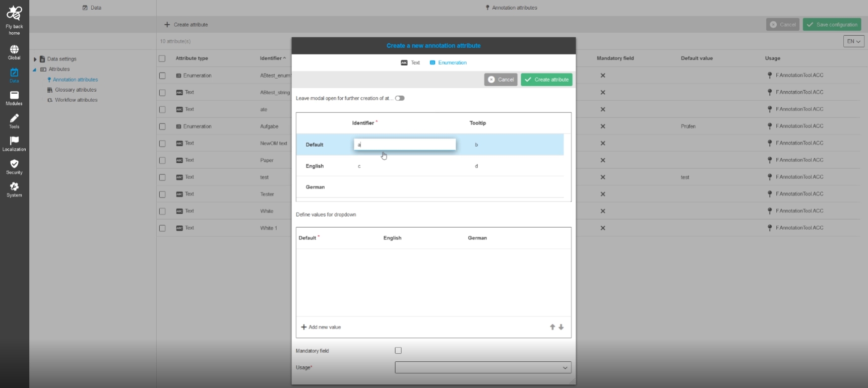Open the Security section in sidebar
Viewport: 868px width, 388px height.
click(14, 167)
